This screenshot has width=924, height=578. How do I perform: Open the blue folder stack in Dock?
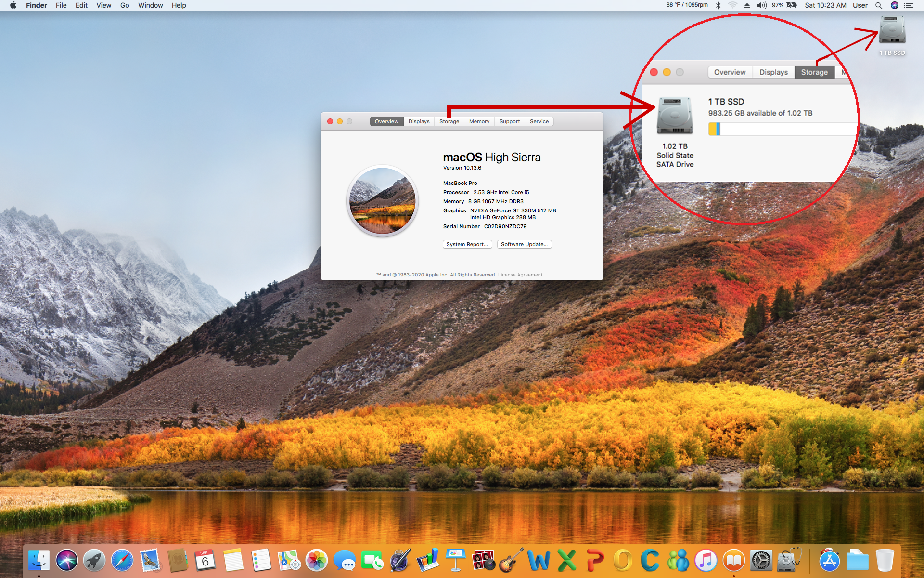click(x=857, y=561)
